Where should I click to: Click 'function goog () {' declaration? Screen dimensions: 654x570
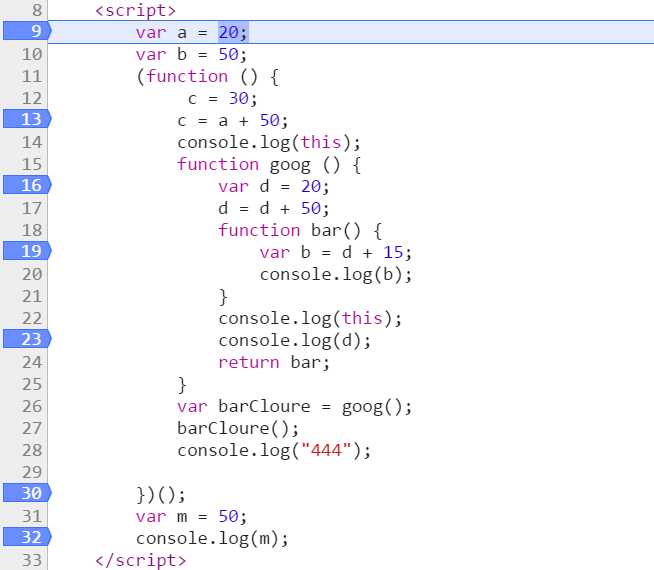pyautogui.click(x=269, y=165)
